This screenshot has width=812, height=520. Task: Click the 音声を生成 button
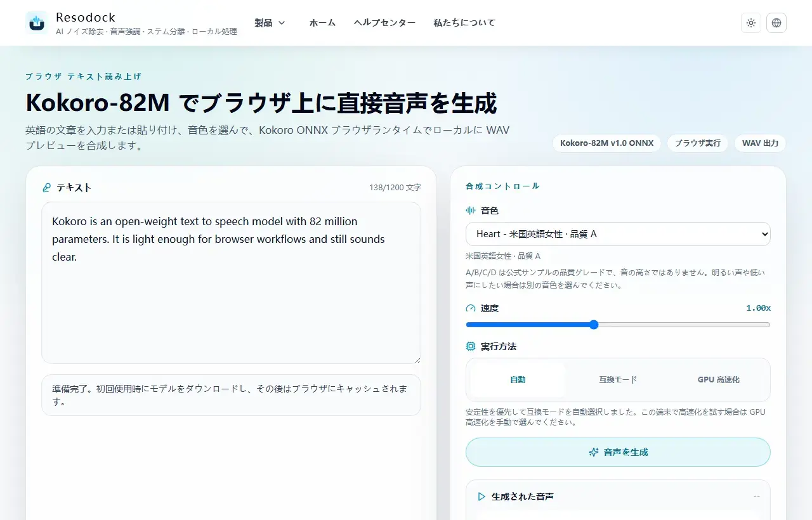coord(618,452)
